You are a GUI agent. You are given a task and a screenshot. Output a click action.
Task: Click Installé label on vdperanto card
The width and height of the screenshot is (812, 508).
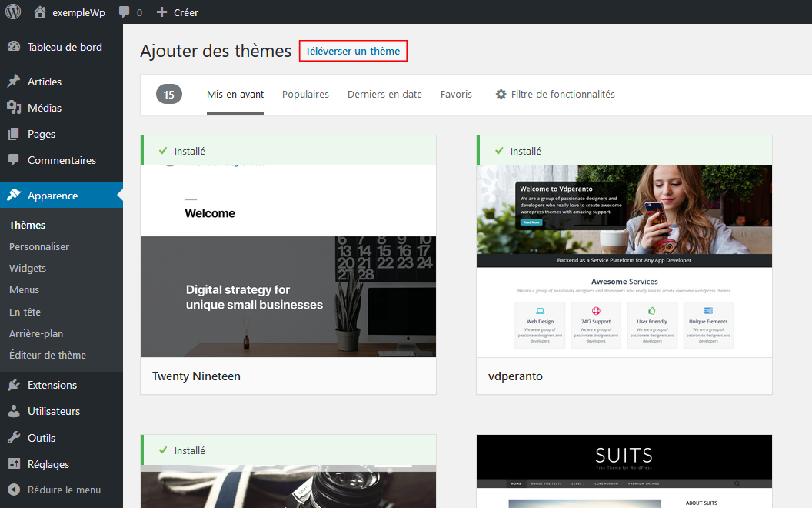526,151
